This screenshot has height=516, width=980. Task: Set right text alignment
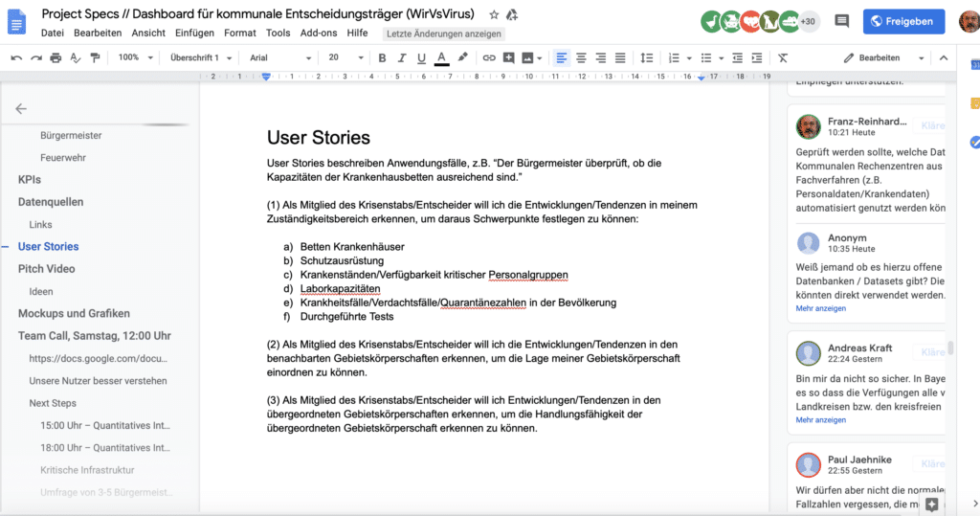[601, 58]
